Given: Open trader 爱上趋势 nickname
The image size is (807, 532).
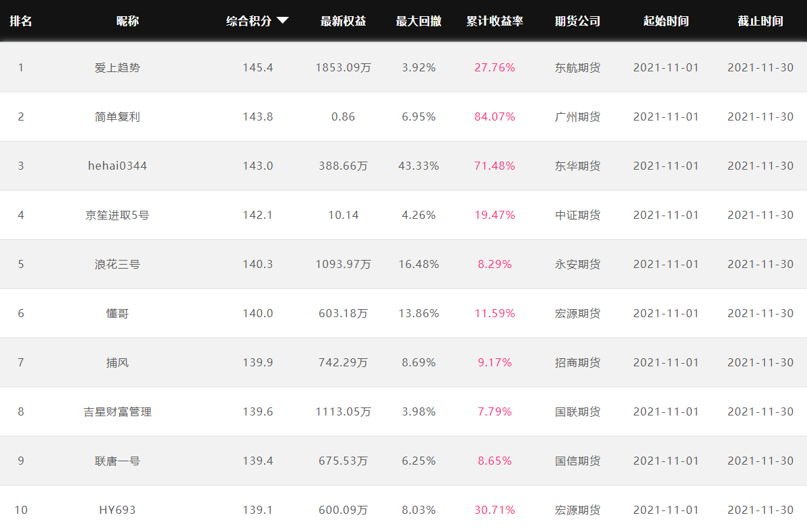Looking at the screenshot, I should point(117,67).
